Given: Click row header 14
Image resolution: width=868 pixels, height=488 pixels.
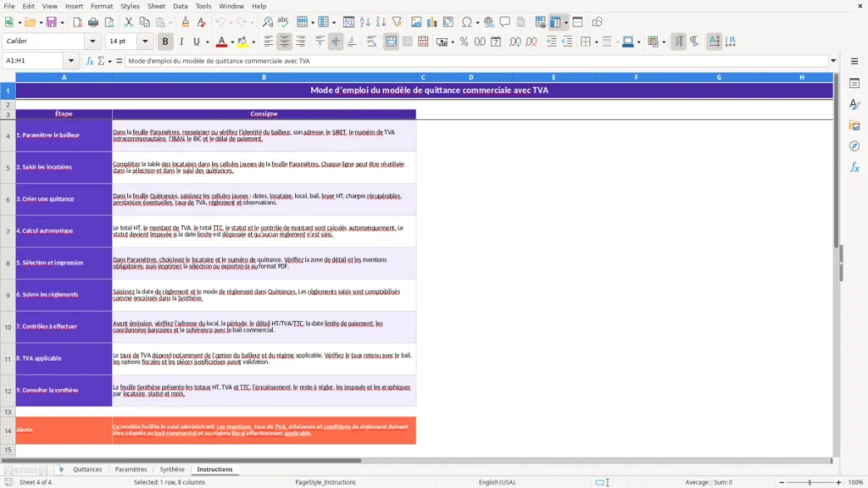Looking at the screenshot, I should [x=8, y=430].
